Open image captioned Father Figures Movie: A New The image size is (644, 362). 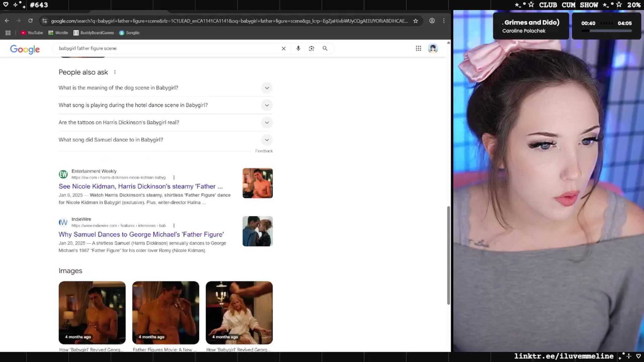[x=166, y=313]
